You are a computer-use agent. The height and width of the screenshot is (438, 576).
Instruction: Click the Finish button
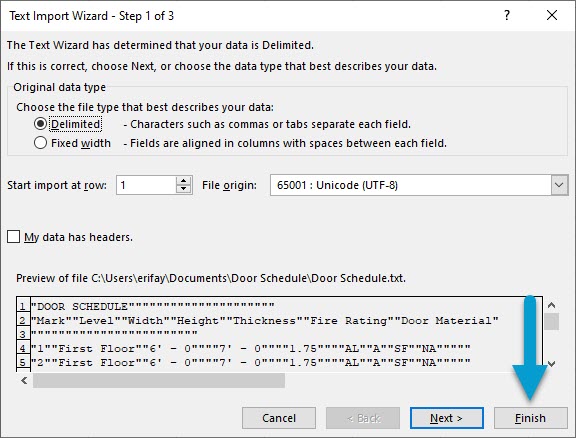(530, 418)
